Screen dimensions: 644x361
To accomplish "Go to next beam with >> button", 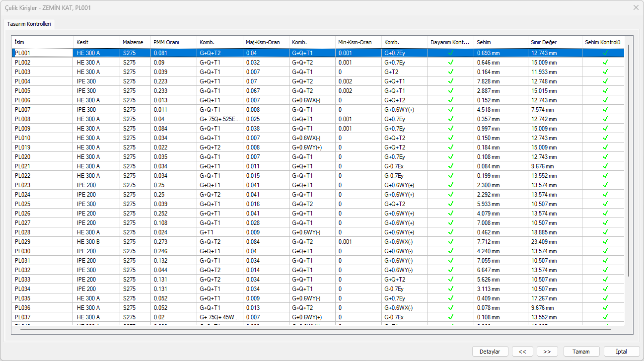I will [x=547, y=351].
